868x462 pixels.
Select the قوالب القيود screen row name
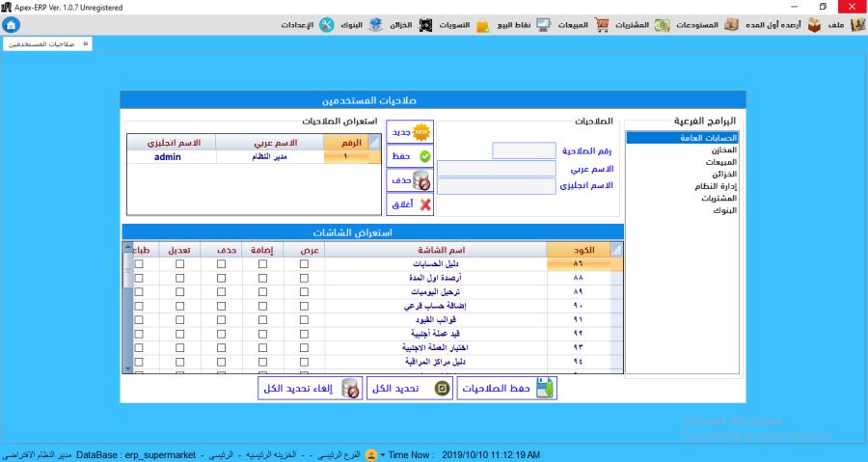tap(436, 320)
